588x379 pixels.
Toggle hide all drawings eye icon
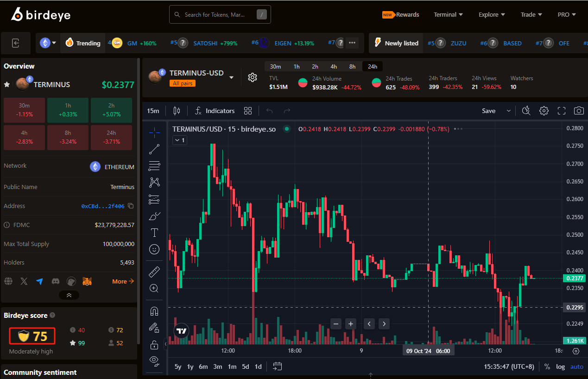click(x=154, y=360)
